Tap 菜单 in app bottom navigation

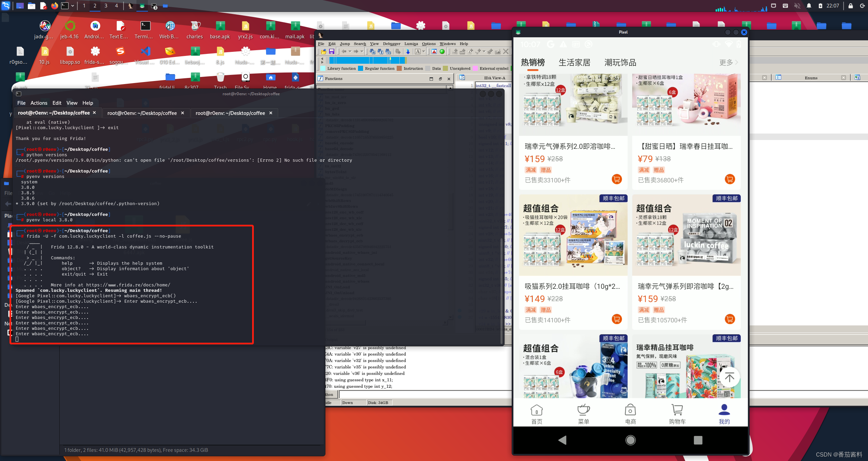pos(583,414)
